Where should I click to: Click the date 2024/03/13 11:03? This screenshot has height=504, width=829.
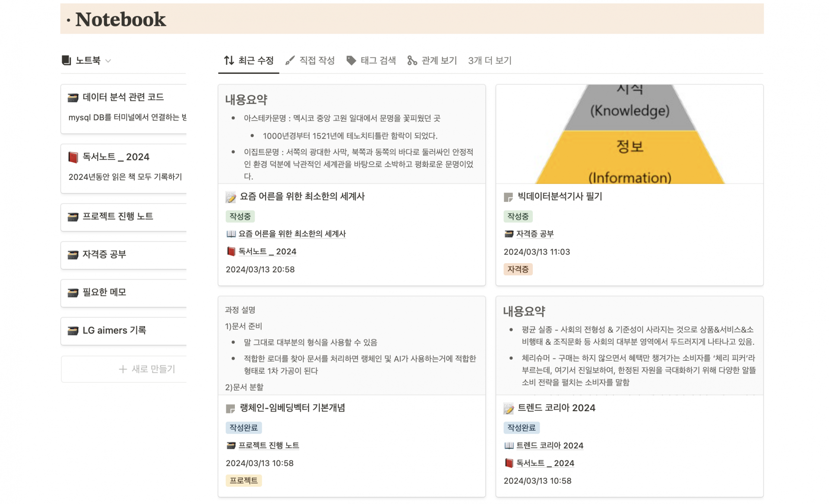(x=537, y=252)
